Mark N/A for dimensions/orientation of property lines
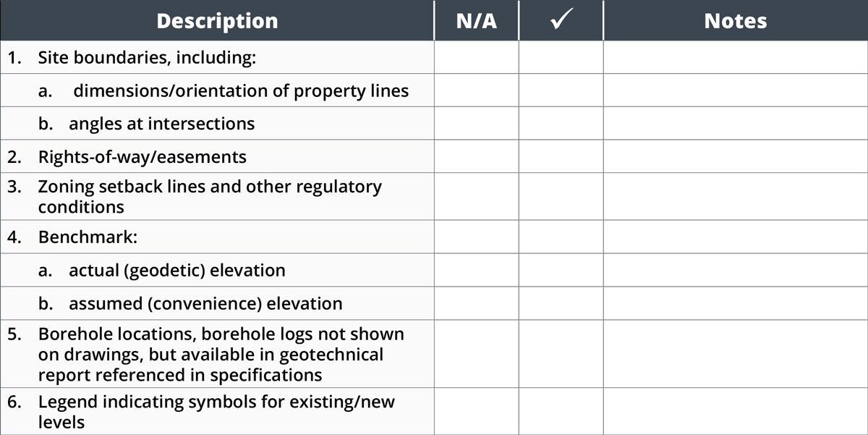Viewport: 868px width, 435px height. click(477, 91)
